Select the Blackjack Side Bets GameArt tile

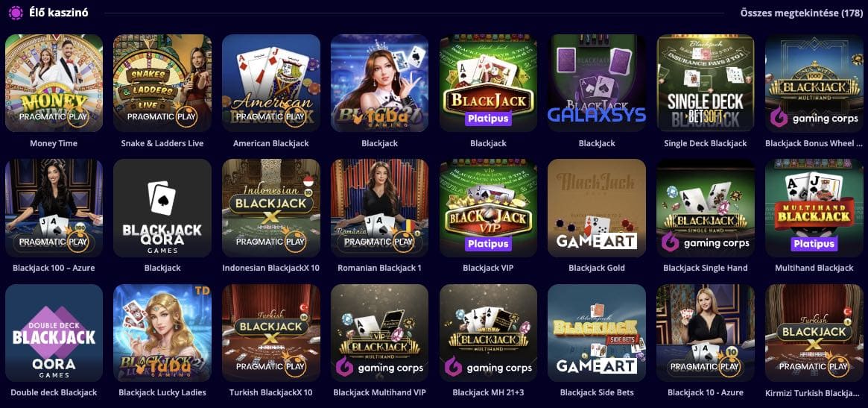597,333
